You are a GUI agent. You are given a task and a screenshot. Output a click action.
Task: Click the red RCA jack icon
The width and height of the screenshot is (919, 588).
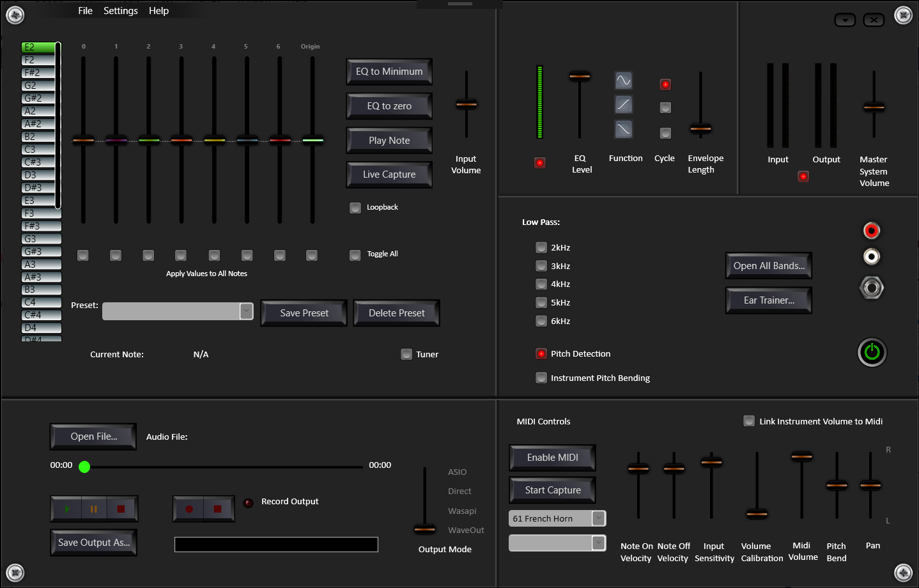871,230
